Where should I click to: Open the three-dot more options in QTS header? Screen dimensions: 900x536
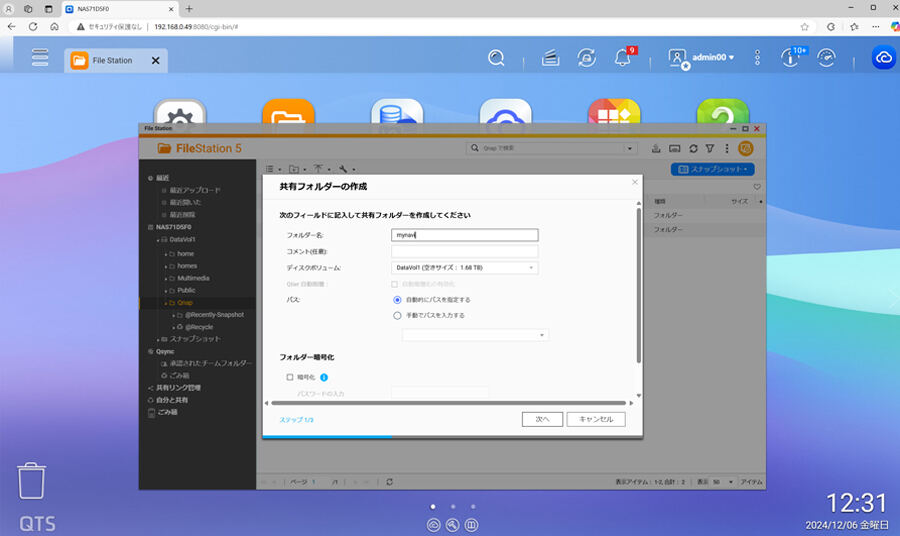(x=758, y=57)
